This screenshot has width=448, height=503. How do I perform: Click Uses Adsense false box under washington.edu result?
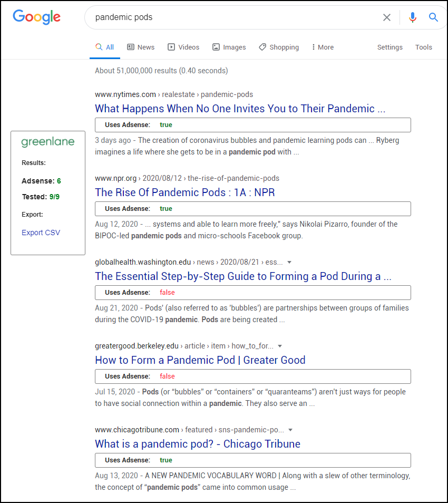252,293
